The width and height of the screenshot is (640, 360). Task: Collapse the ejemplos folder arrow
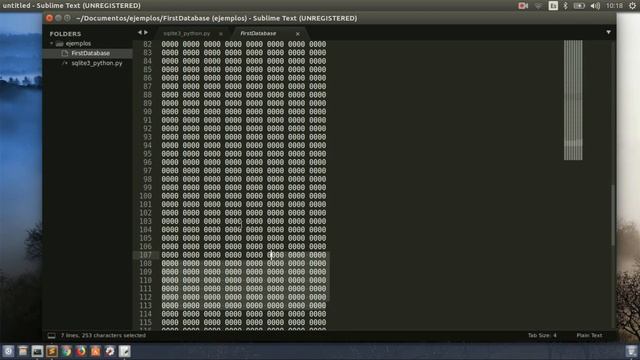coord(52,43)
